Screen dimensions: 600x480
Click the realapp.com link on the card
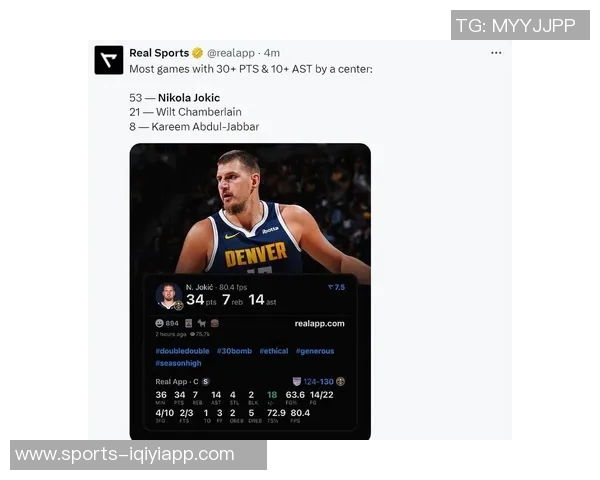(320, 323)
